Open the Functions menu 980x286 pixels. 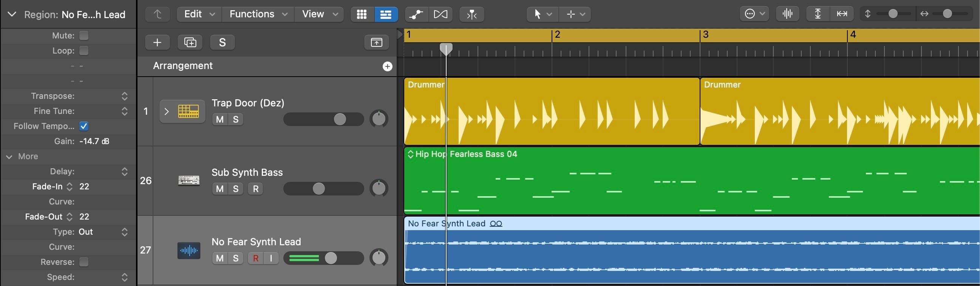[258, 14]
